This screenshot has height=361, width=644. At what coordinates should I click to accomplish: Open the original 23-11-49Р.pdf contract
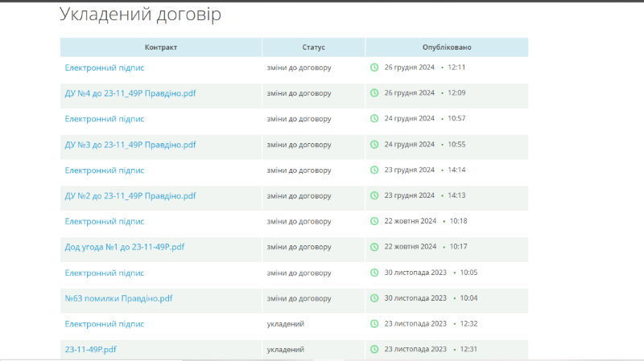(x=91, y=350)
